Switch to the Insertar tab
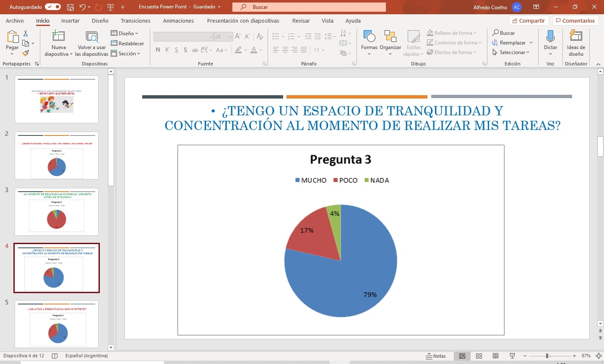The width and height of the screenshot is (604, 364). 70,21
